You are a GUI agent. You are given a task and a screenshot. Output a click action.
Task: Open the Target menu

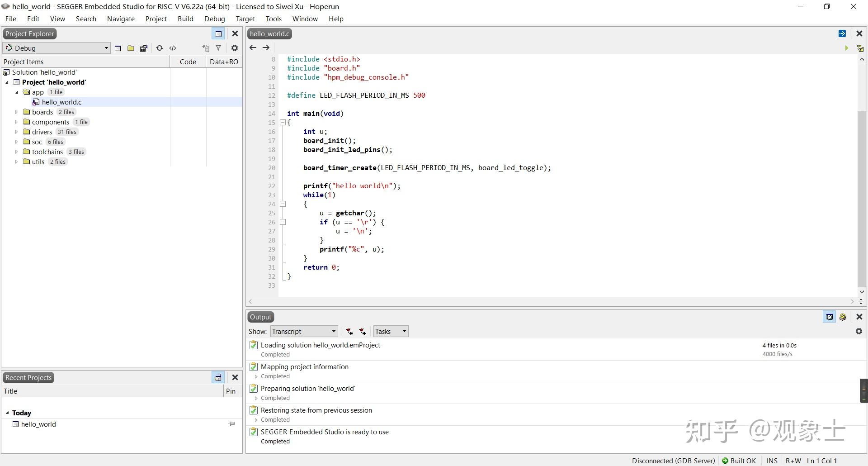[x=245, y=19]
